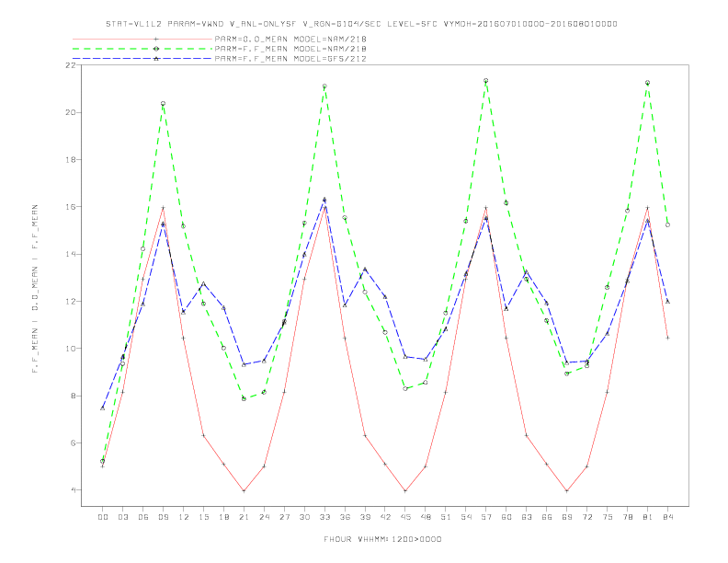Click x-axis tick label 60
This screenshot has width=728, height=563.
tap(506, 517)
